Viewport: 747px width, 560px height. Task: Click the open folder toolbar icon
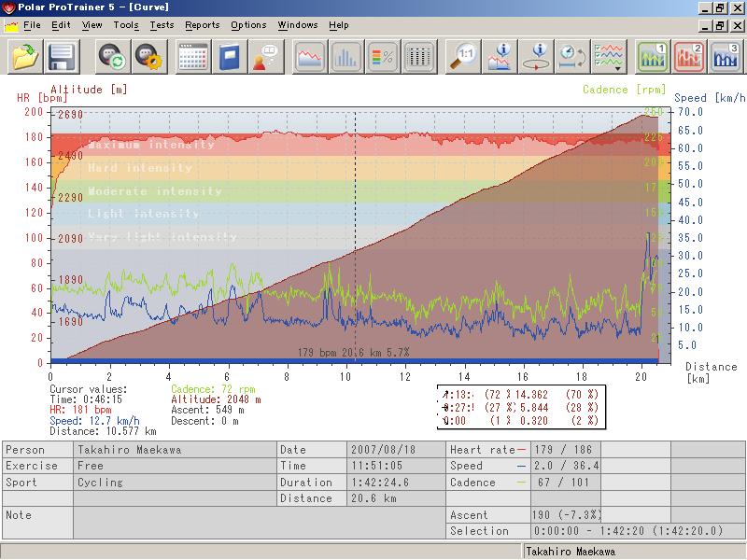point(25,56)
